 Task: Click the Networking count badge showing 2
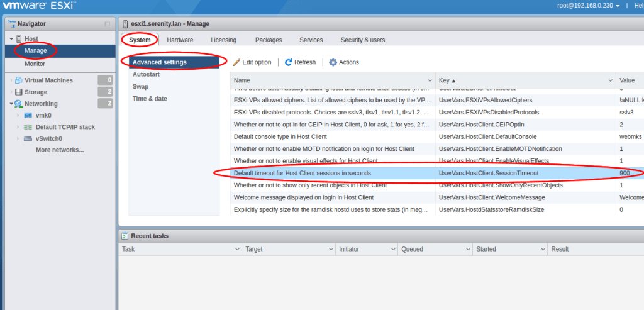(105, 104)
